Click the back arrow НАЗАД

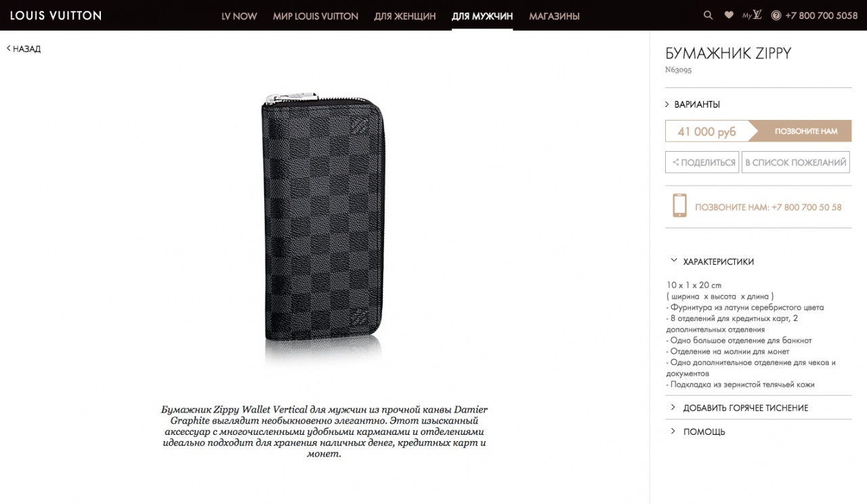(24, 49)
